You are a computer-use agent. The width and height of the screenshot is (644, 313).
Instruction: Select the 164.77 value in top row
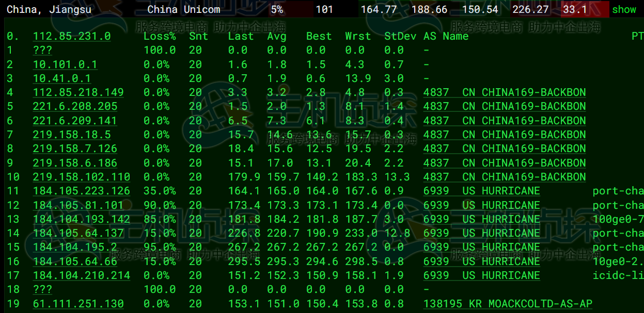379,9
